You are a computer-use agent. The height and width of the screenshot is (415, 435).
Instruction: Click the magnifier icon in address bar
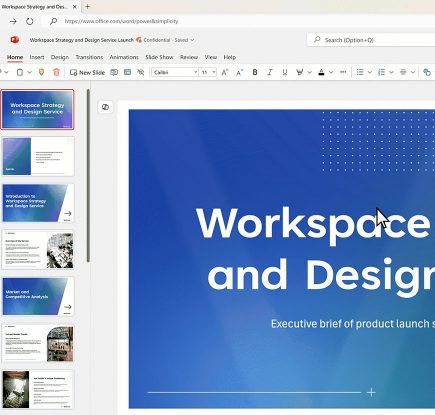(x=53, y=21)
